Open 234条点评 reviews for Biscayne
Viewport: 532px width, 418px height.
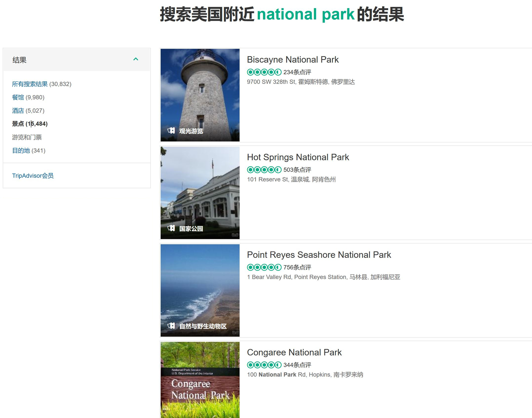(297, 72)
